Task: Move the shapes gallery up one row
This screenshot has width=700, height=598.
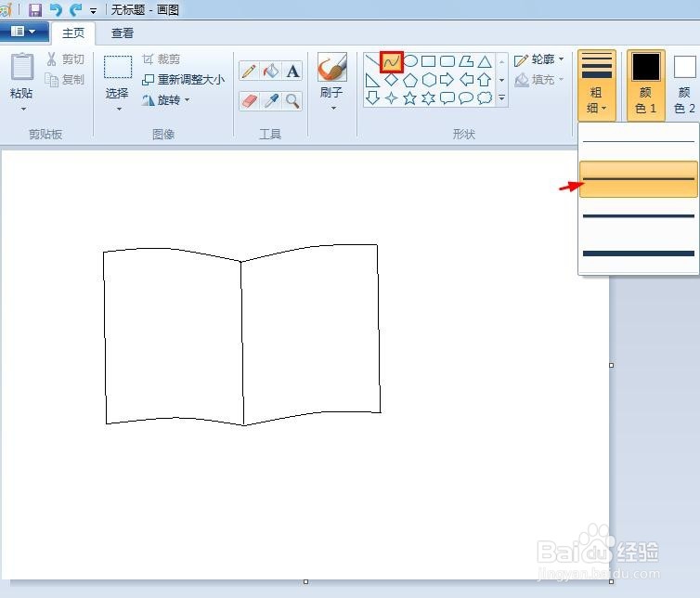Action: click(501, 61)
